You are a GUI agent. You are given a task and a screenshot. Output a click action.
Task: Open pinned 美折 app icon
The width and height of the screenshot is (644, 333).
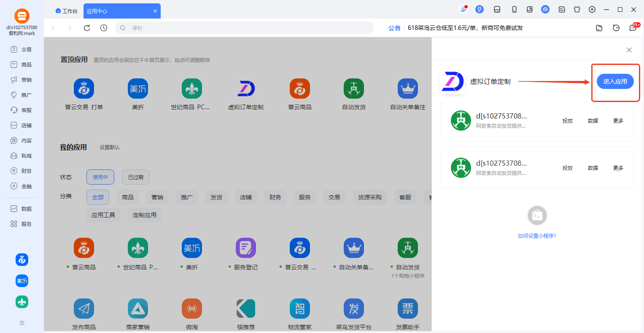(x=138, y=89)
